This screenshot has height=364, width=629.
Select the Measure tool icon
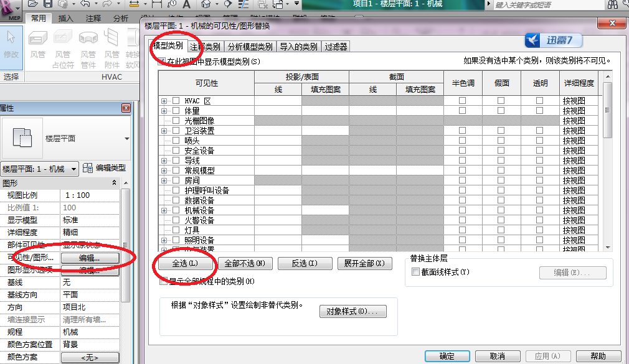(x=135, y=4)
